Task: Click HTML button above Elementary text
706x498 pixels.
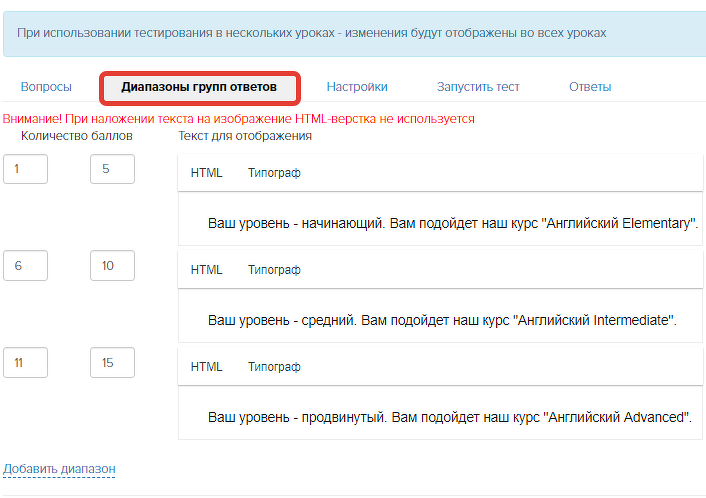Action: 206,173
